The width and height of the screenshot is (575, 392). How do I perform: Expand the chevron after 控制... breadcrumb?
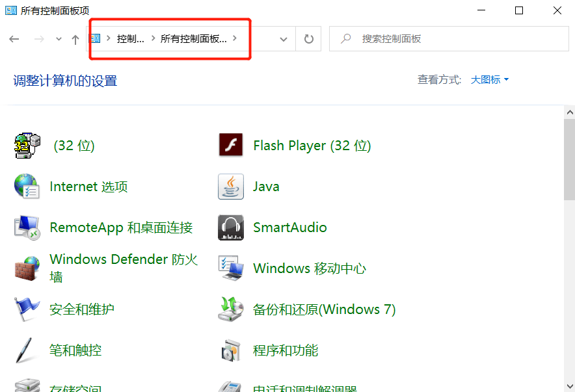153,38
